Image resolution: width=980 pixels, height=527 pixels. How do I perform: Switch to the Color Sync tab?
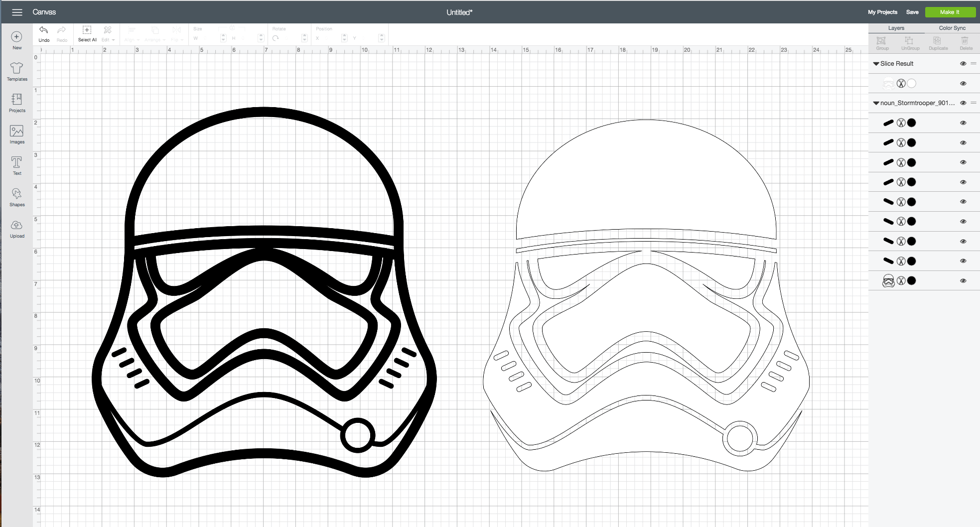pos(952,28)
